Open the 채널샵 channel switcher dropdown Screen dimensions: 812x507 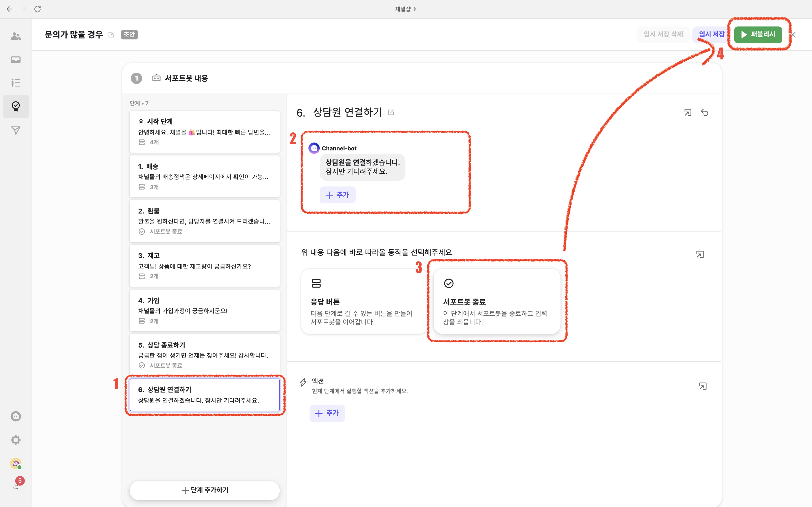tap(405, 9)
